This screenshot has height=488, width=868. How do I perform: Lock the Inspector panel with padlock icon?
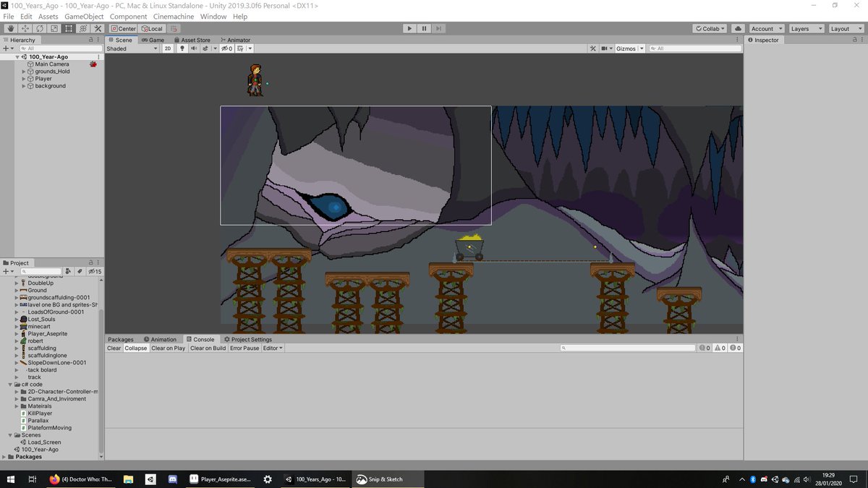point(854,40)
